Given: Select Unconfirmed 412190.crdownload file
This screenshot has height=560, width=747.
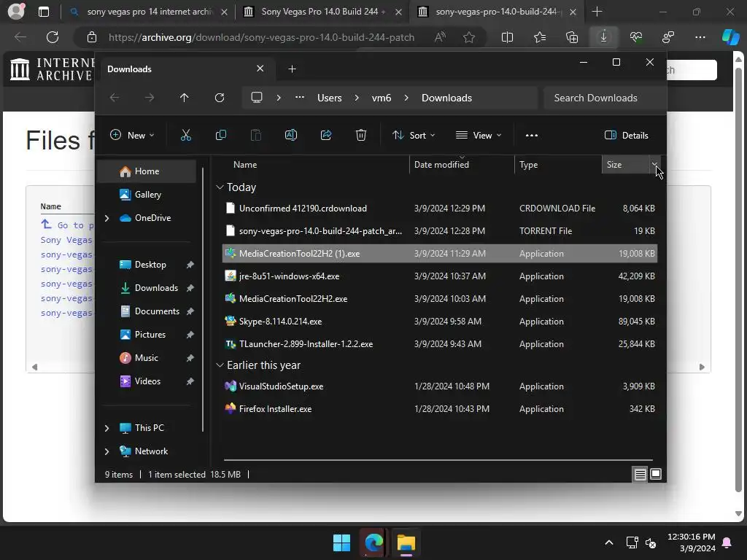Looking at the screenshot, I should 440,209.
